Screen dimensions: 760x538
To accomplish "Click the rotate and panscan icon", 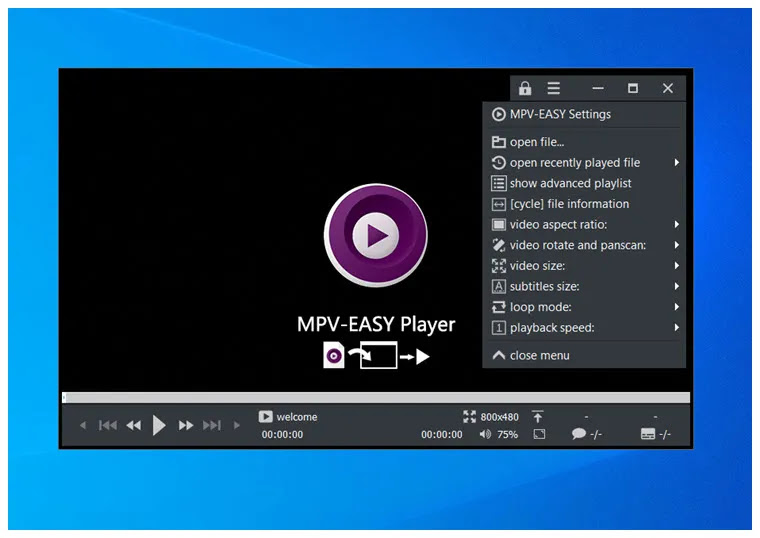I will pos(498,245).
